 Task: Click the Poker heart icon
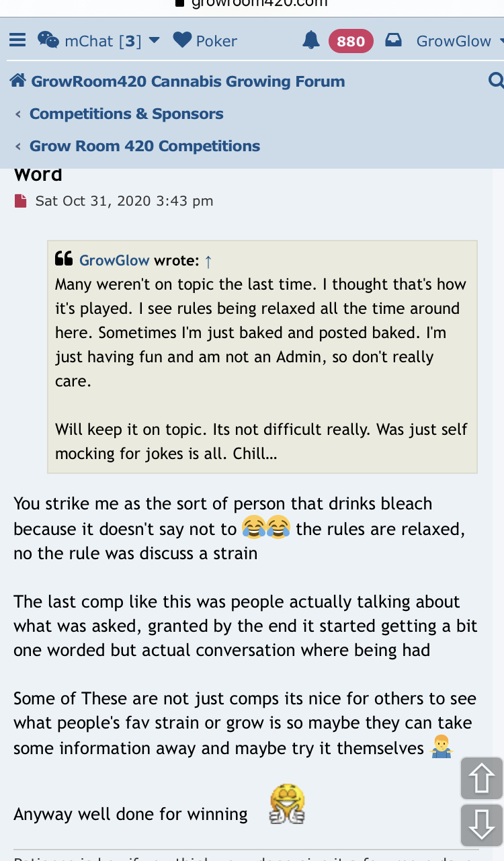(x=182, y=40)
